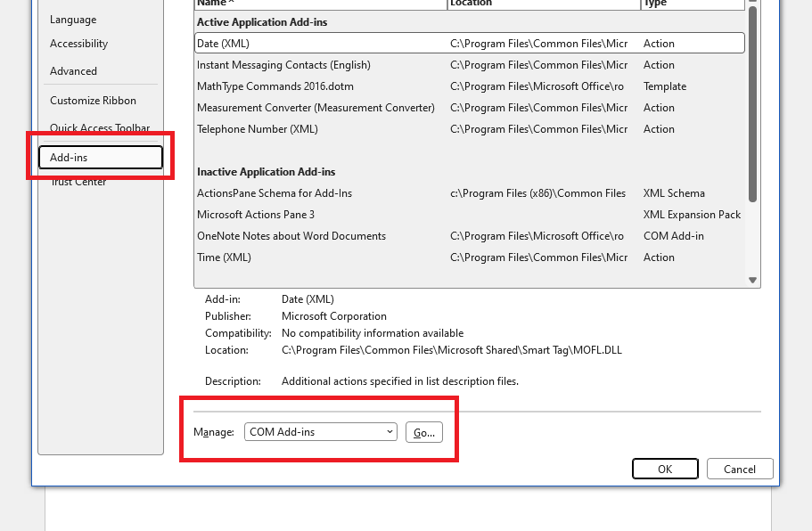Open the Manage COM Add-ins dropdown
812x531 pixels.
tap(321, 432)
